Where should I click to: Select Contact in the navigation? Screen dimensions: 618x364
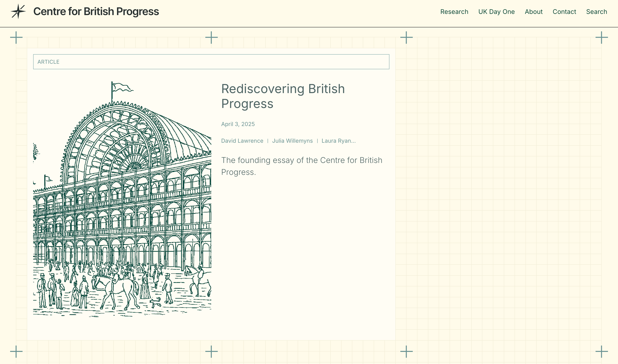point(564,12)
